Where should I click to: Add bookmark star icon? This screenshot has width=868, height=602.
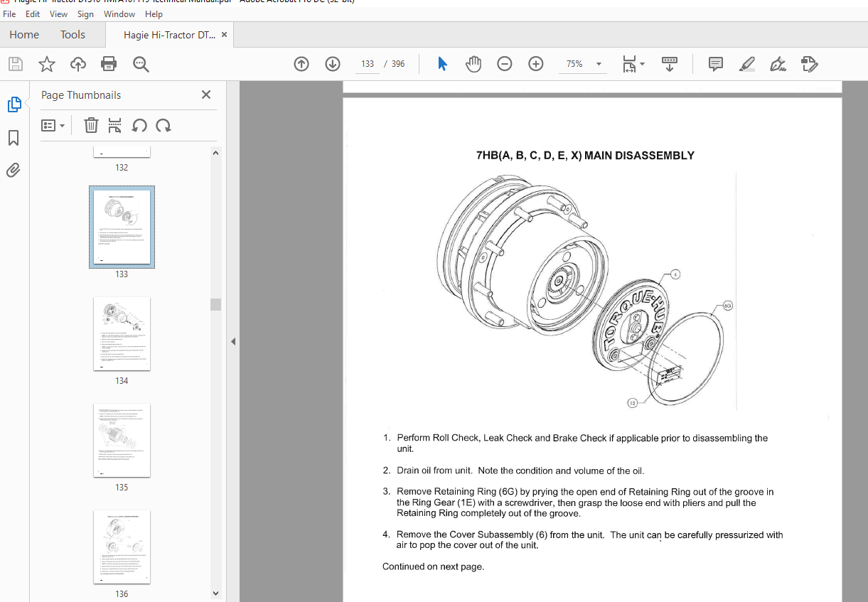[47, 64]
